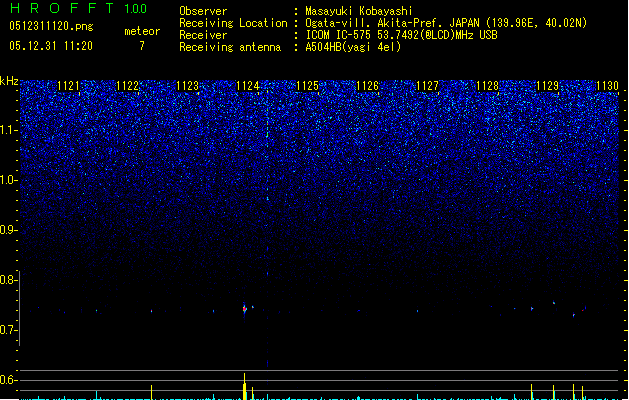Image resolution: width=629 pixels, height=400 pixels.
Task: Click the 1123 time marker
Action: coord(188,86)
